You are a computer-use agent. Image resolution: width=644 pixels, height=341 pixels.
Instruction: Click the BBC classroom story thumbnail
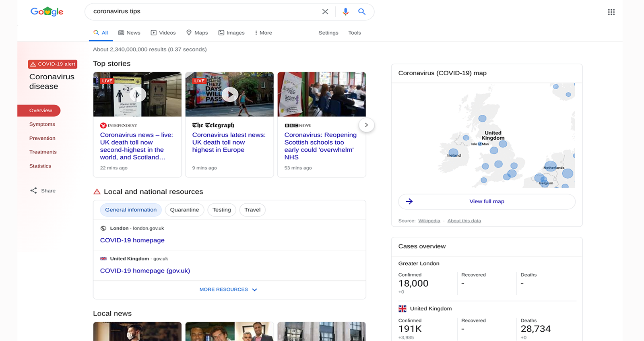pos(322,94)
